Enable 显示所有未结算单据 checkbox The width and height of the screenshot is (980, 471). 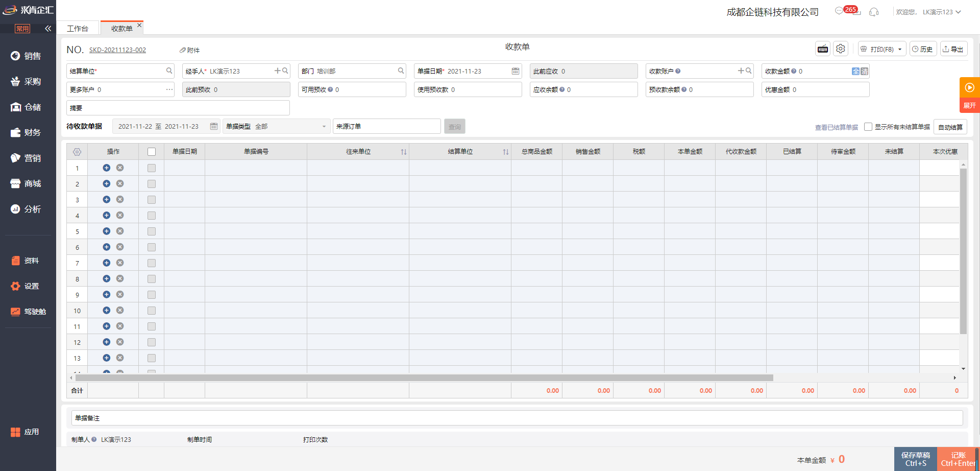pyautogui.click(x=868, y=127)
